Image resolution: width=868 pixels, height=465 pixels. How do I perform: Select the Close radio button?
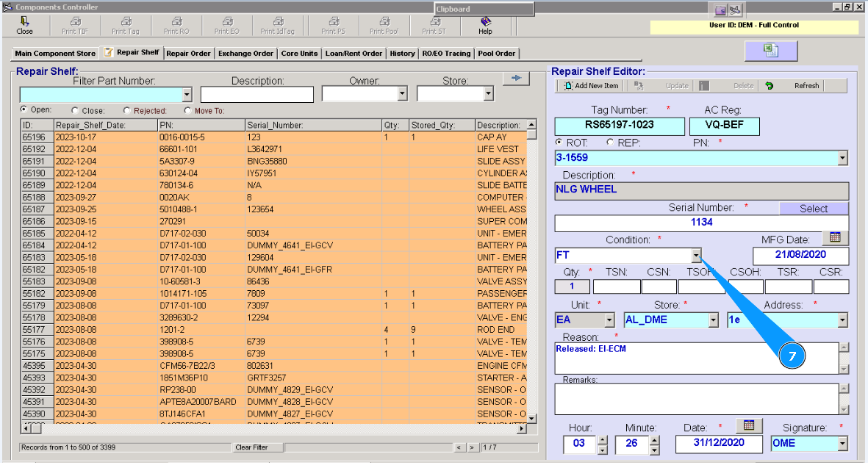[76, 111]
